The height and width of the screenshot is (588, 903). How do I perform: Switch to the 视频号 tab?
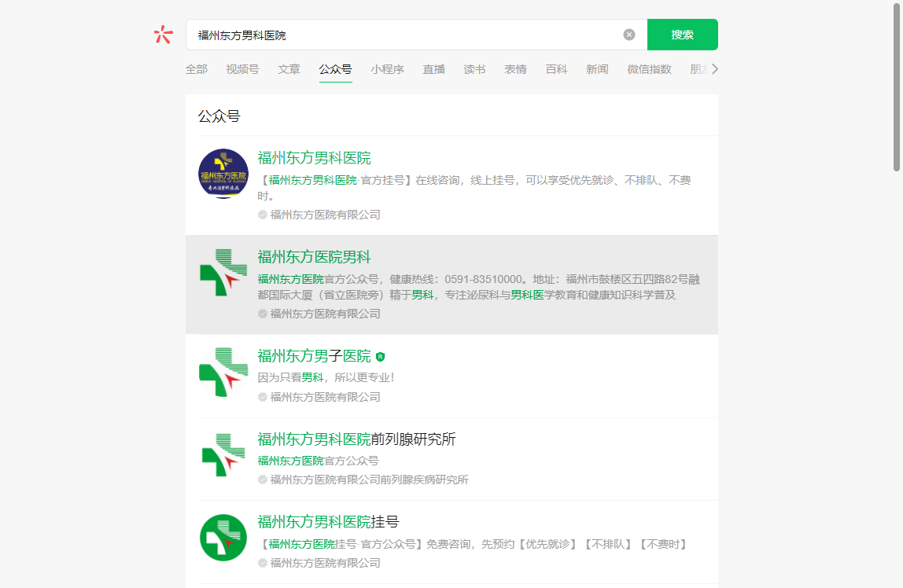coord(242,70)
